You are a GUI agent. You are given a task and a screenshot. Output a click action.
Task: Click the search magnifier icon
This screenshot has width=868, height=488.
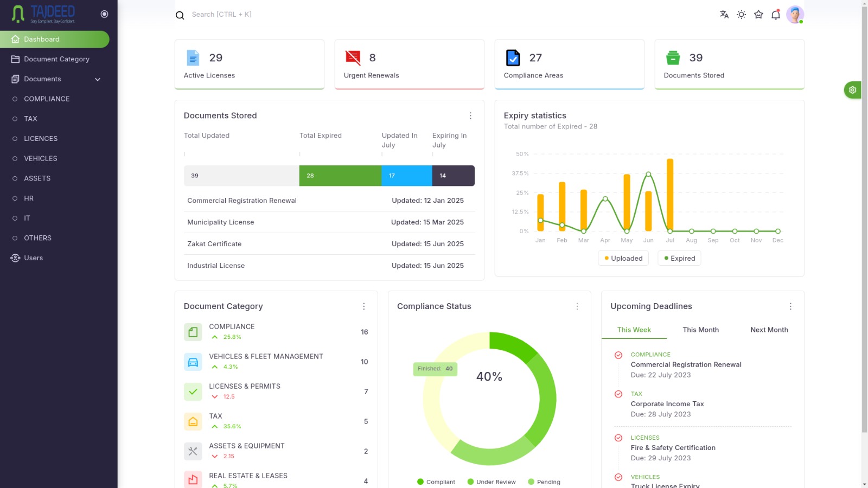[180, 15]
